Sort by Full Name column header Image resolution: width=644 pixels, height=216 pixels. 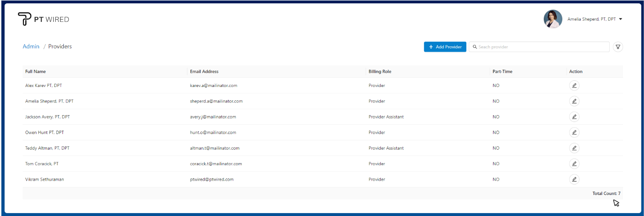pyautogui.click(x=36, y=71)
